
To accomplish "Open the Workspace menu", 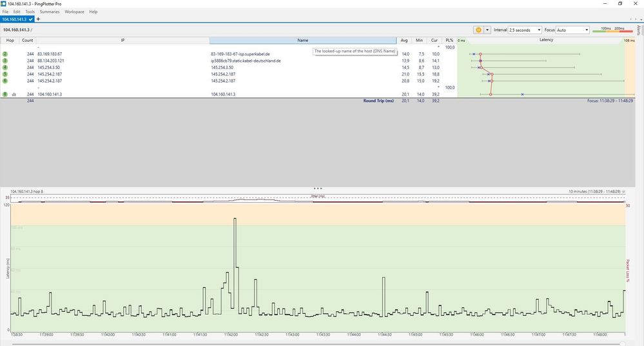I will click(x=74, y=12).
